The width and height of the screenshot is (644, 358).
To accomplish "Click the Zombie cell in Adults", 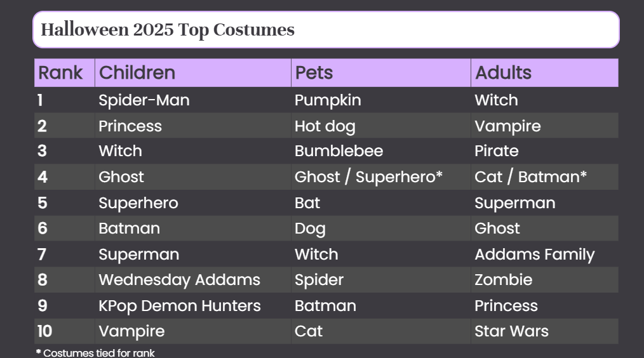I will (x=545, y=280).
